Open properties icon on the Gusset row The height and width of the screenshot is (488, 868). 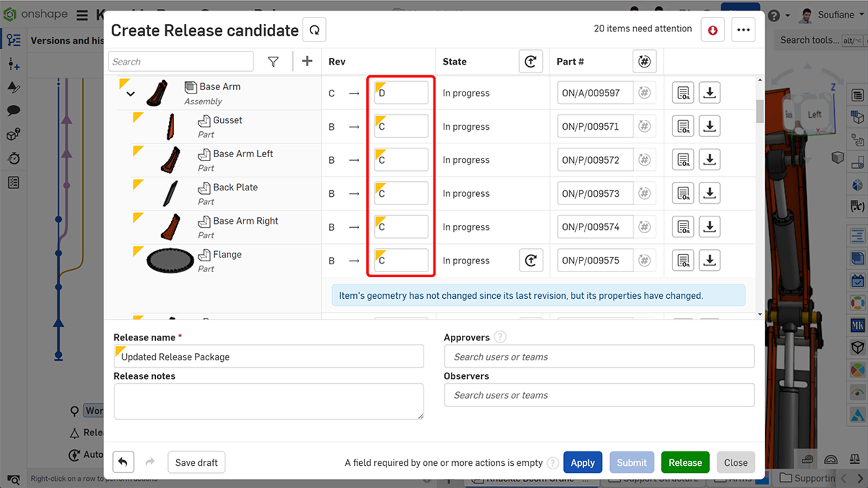pyautogui.click(x=683, y=126)
